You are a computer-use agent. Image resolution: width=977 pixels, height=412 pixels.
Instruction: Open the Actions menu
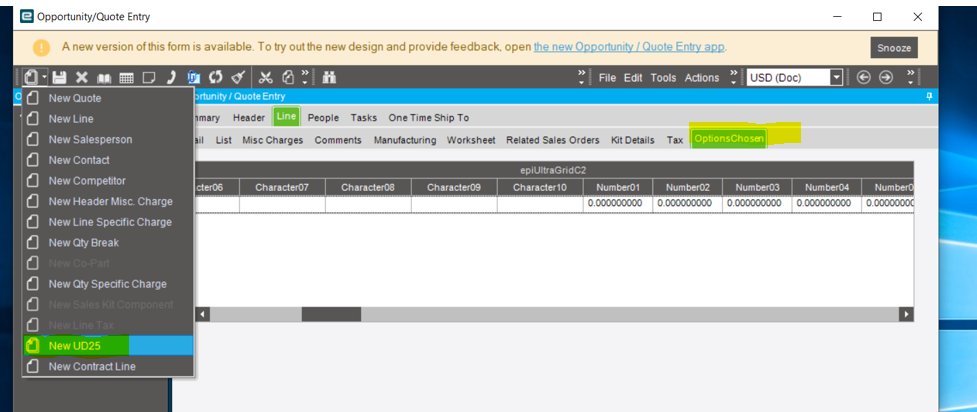(702, 78)
